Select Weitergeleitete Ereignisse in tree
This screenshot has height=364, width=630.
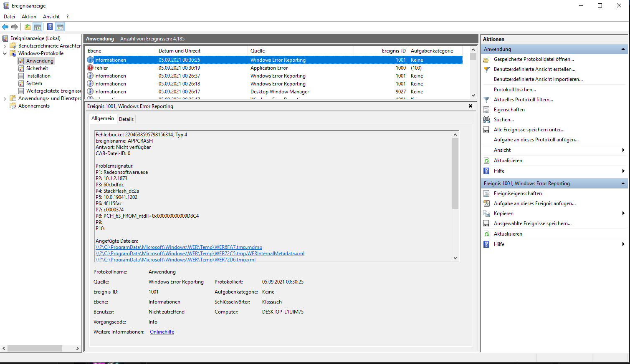(53, 91)
